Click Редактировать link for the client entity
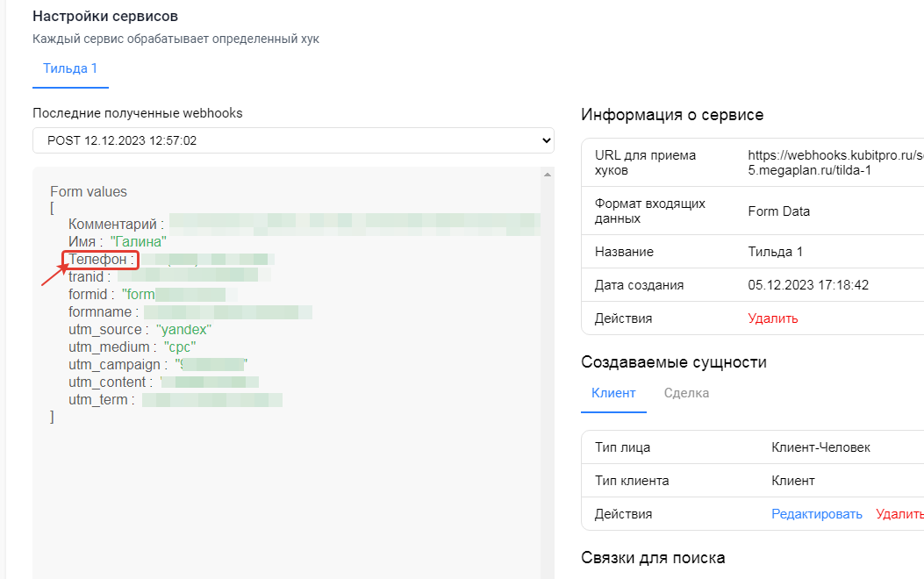 tap(816, 514)
